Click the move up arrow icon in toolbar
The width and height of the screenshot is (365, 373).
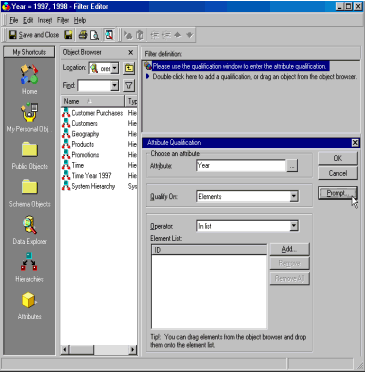[178, 35]
